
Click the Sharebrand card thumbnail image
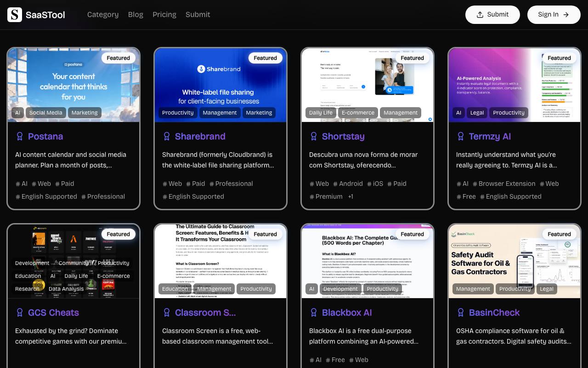(220, 85)
